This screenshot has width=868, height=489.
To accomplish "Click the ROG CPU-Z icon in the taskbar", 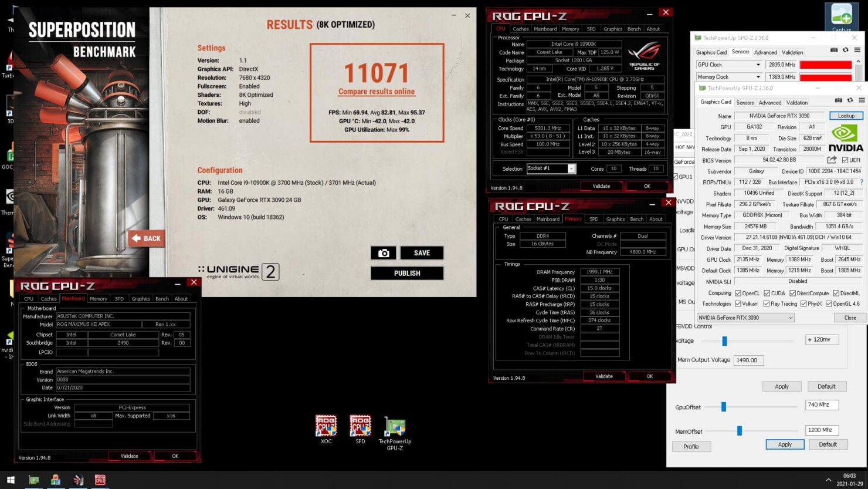I will [100, 480].
